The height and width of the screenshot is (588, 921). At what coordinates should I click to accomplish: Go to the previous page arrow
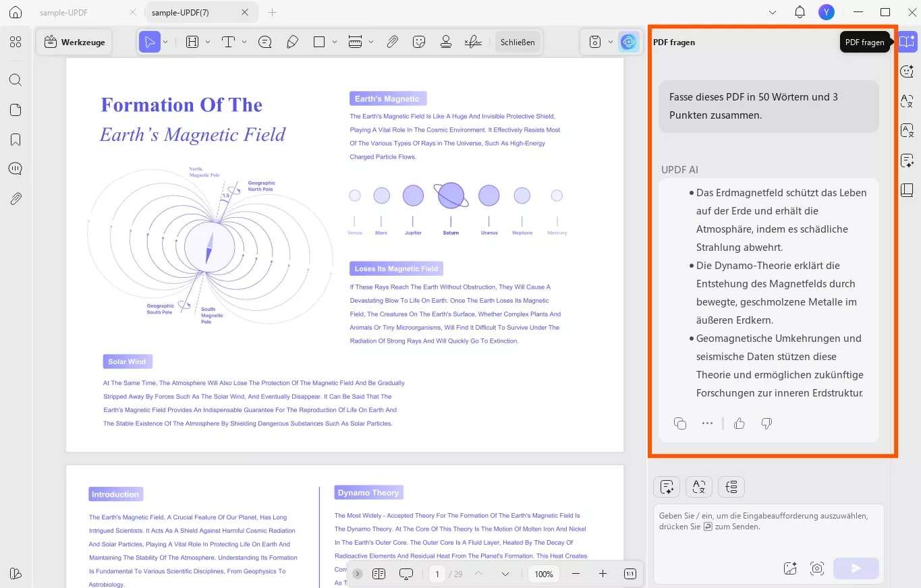478,574
